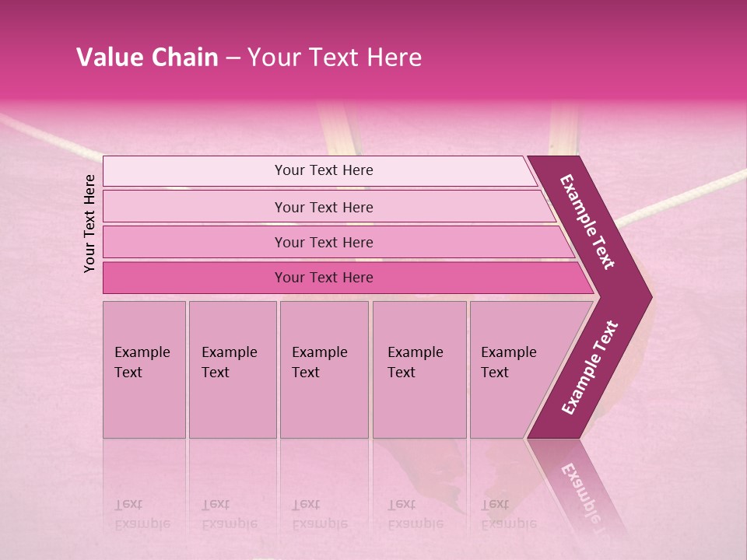The width and height of the screenshot is (747, 560).
Task: Select the second Example Text column box
Action: [233, 369]
